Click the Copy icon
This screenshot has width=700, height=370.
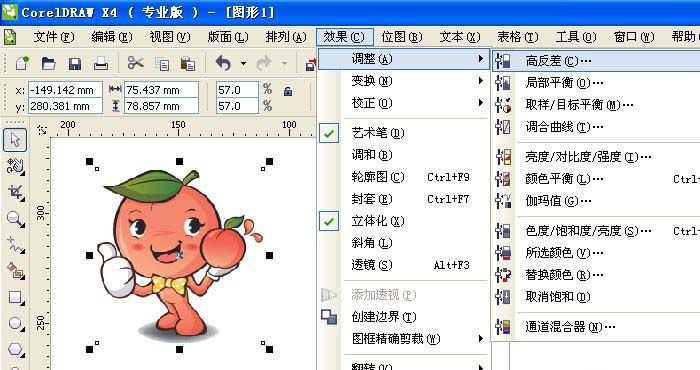coord(162,64)
